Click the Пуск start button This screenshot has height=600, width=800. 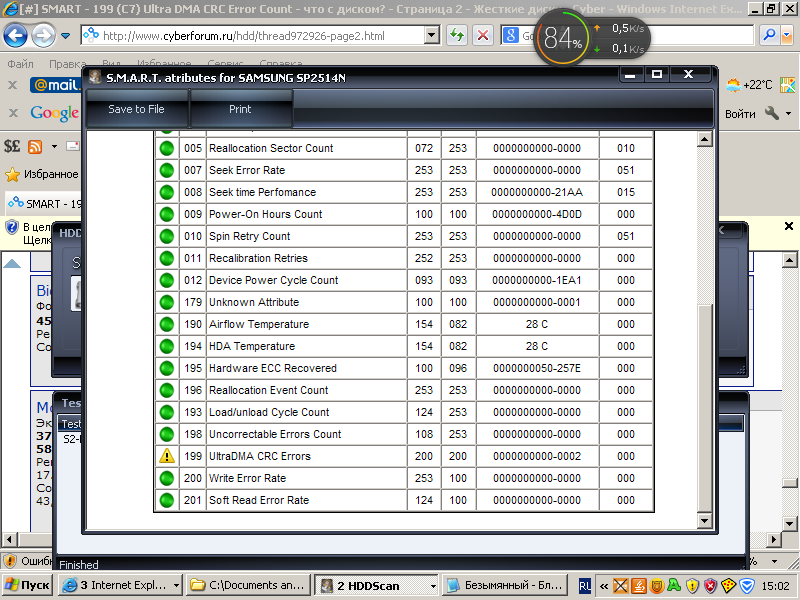point(28,585)
